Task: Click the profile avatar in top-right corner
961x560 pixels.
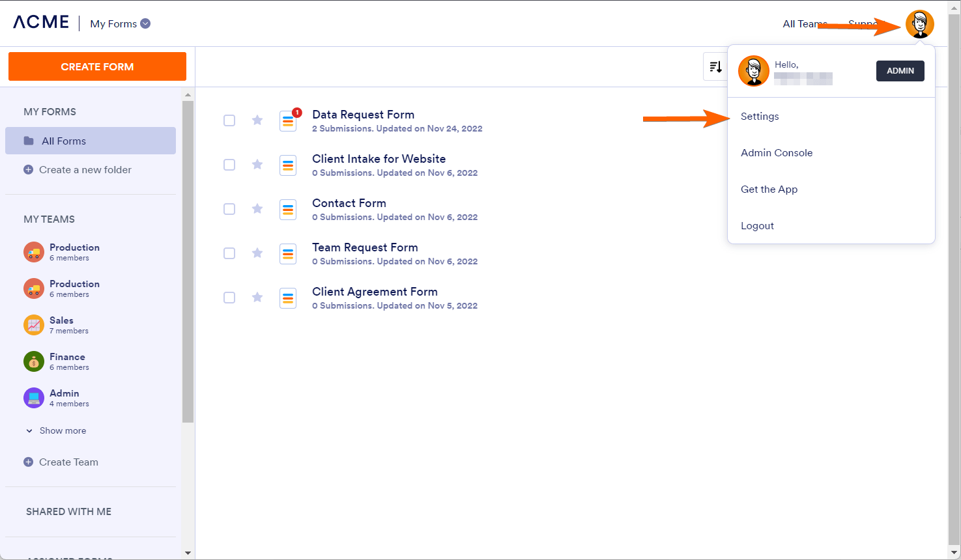Action: coord(919,25)
